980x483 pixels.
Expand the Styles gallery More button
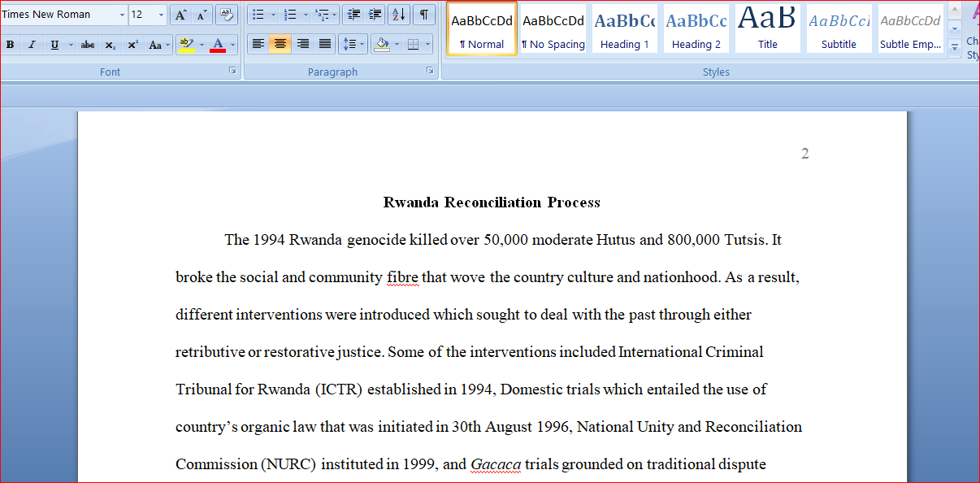955,48
